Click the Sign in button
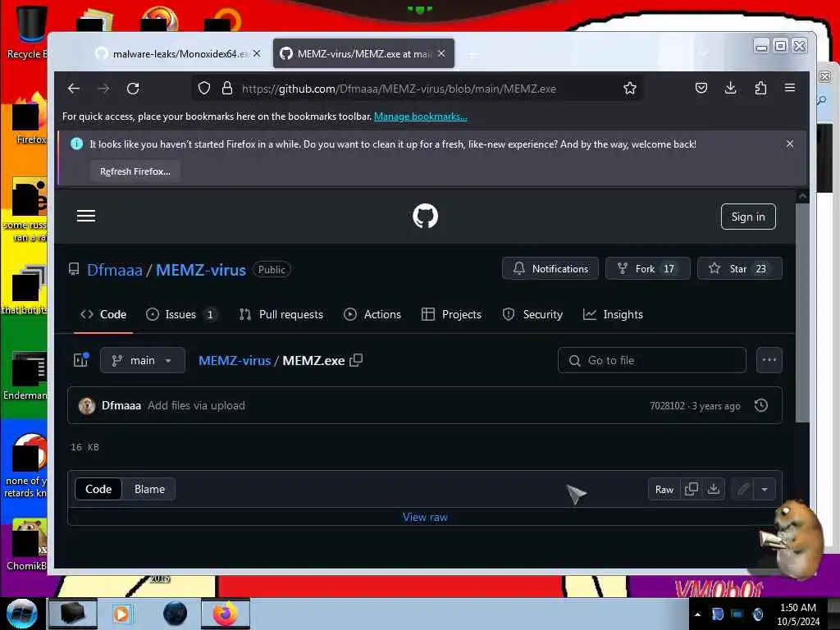This screenshot has height=630, width=840. tap(748, 217)
